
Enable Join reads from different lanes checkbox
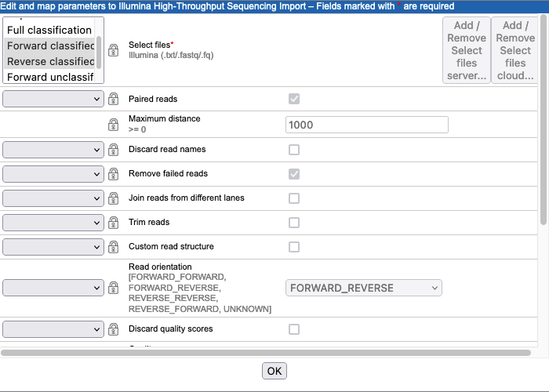coord(294,198)
